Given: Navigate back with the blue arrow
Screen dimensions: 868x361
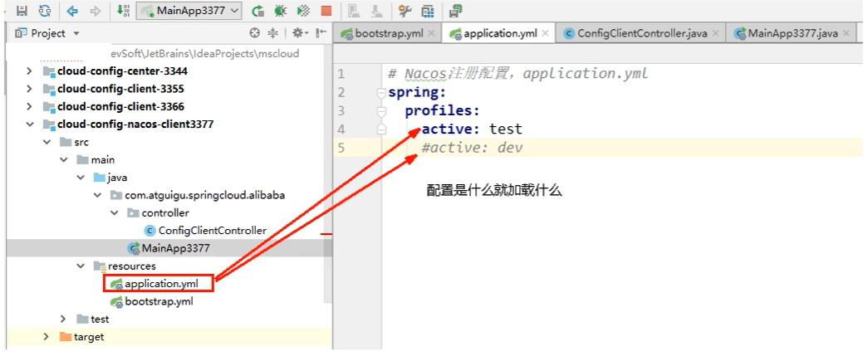Looking at the screenshot, I should tap(72, 10).
